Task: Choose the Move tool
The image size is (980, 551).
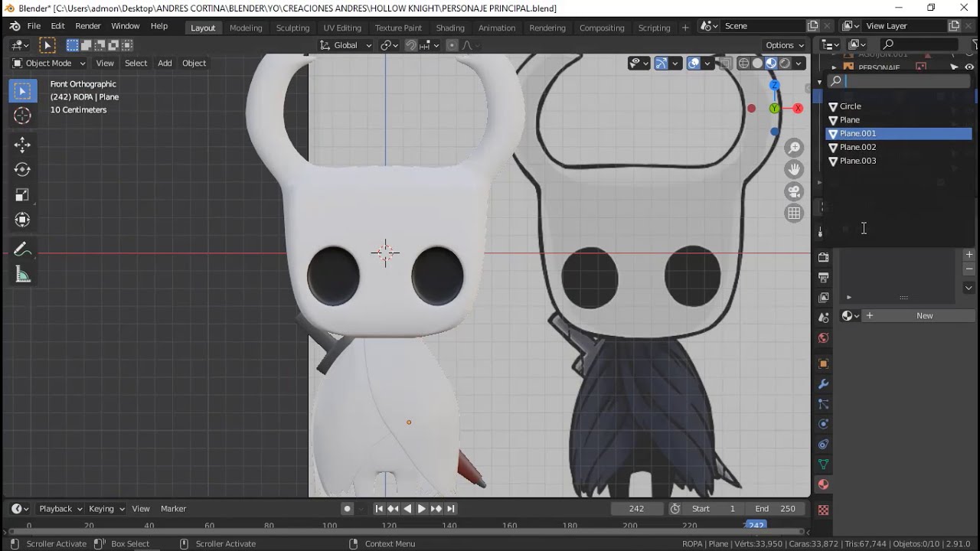Action: (22, 145)
